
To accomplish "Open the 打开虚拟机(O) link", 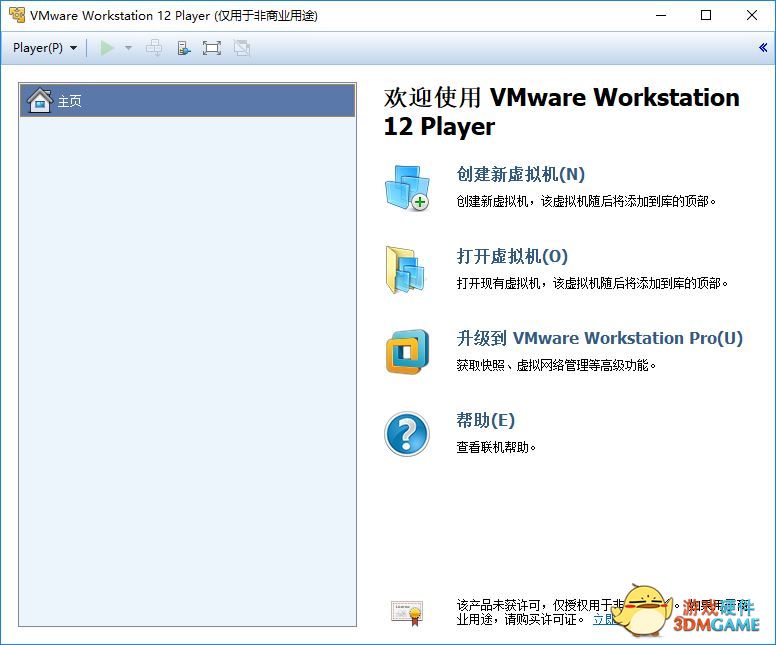I will pos(512,256).
